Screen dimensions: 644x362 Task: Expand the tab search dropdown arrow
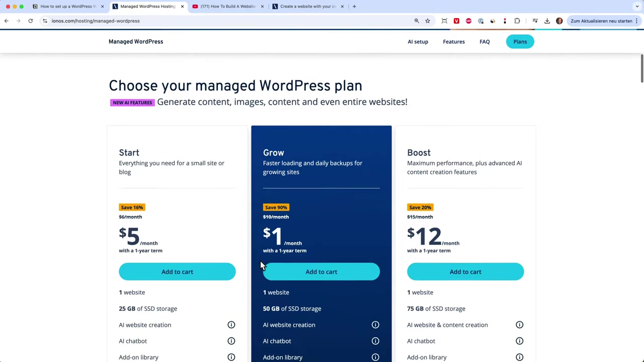(637, 7)
